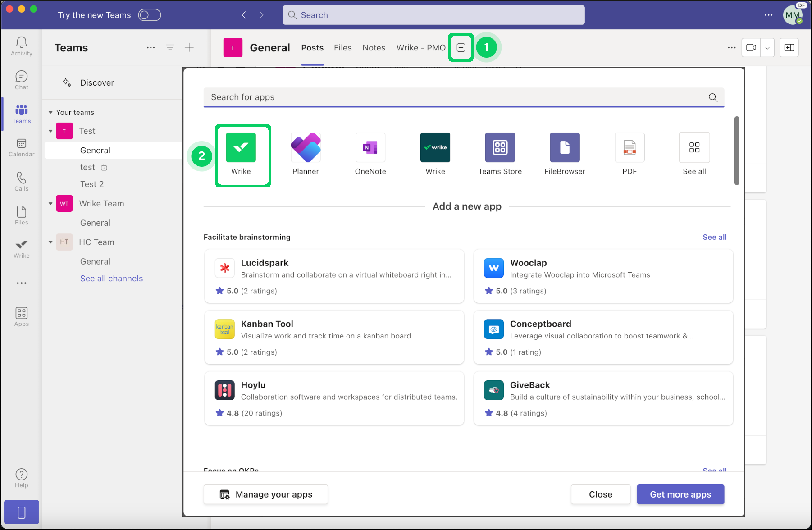This screenshot has width=812, height=530.
Task: Click the Get more apps button
Action: click(x=680, y=494)
